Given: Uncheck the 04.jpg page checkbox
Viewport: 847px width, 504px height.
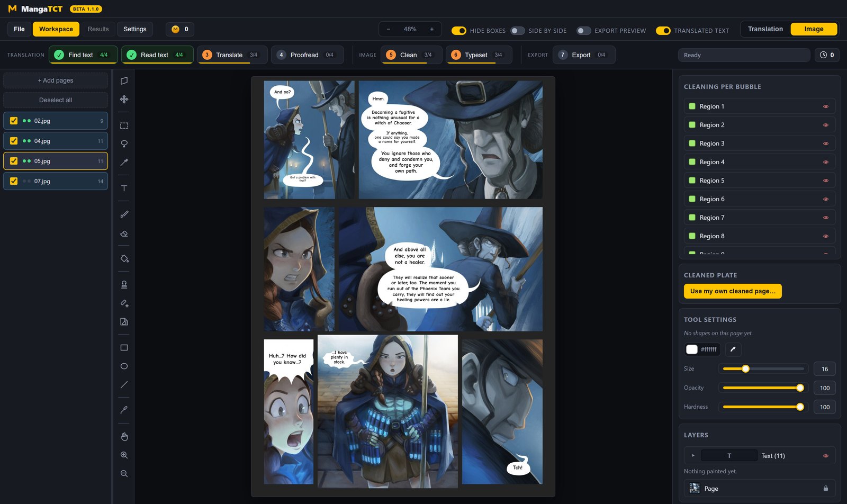Looking at the screenshot, I should (x=14, y=141).
